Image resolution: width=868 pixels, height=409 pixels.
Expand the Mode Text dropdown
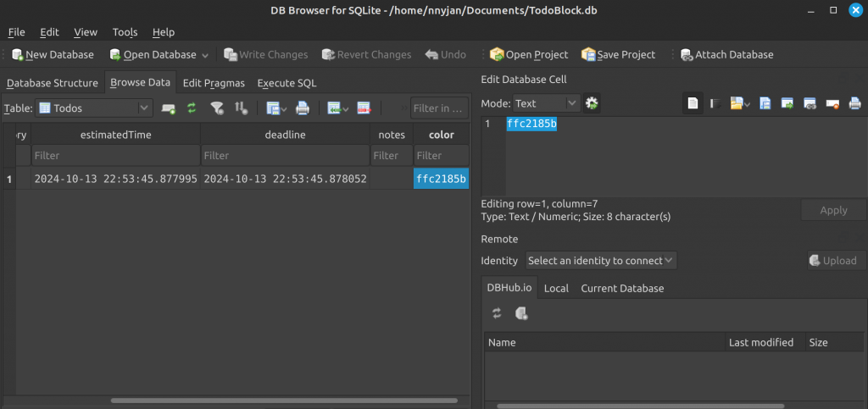(x=547, y=103)
